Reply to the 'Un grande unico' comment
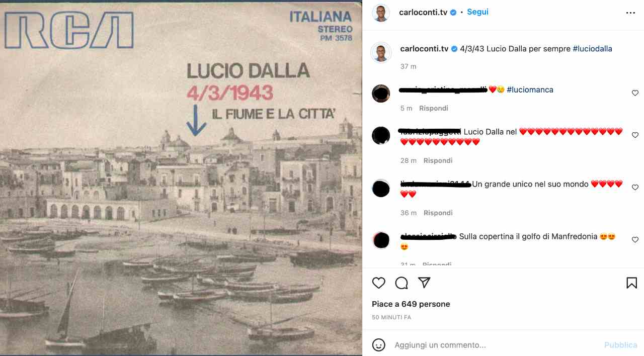The height and width of the screenshot is (356, 644). [438, 213]
